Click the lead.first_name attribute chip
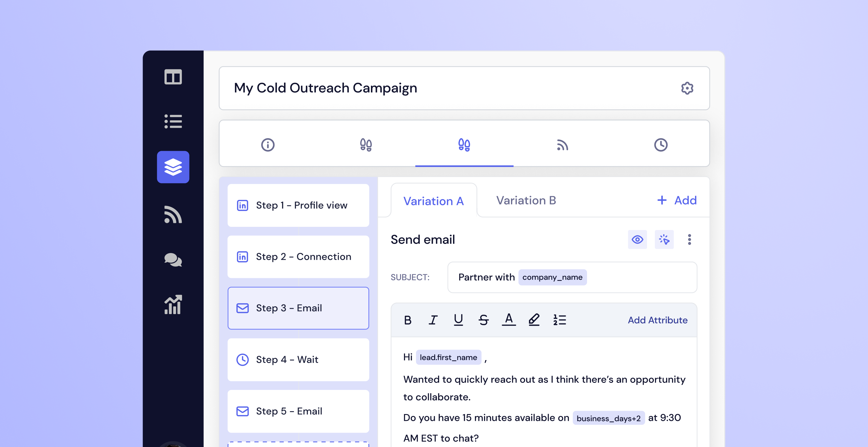 tap(448, 357)
